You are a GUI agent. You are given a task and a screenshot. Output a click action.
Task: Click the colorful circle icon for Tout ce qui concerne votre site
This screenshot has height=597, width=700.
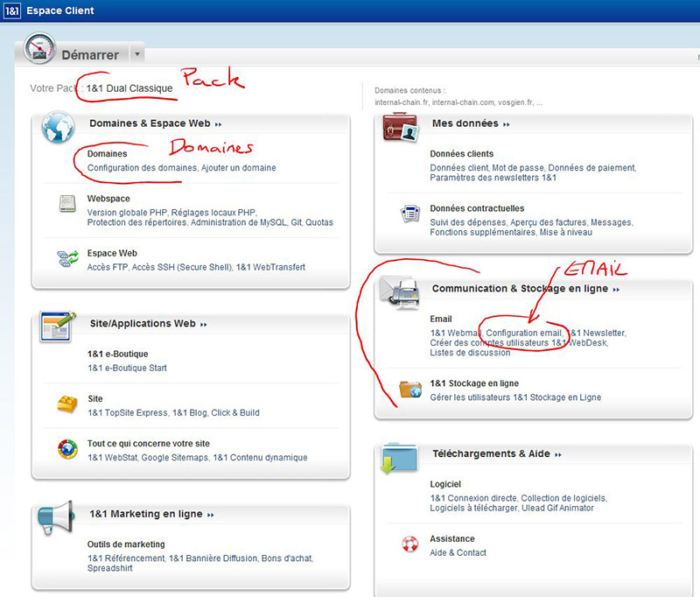(67, 449)
